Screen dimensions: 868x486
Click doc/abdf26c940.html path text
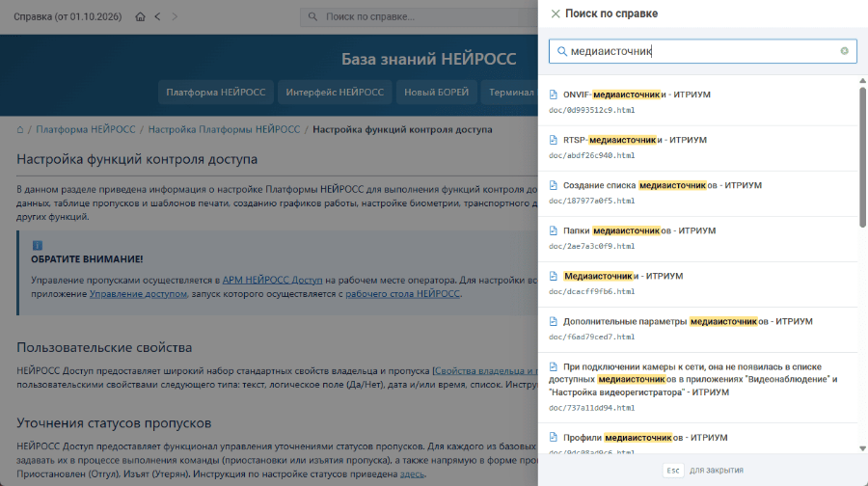coord(592,155)
